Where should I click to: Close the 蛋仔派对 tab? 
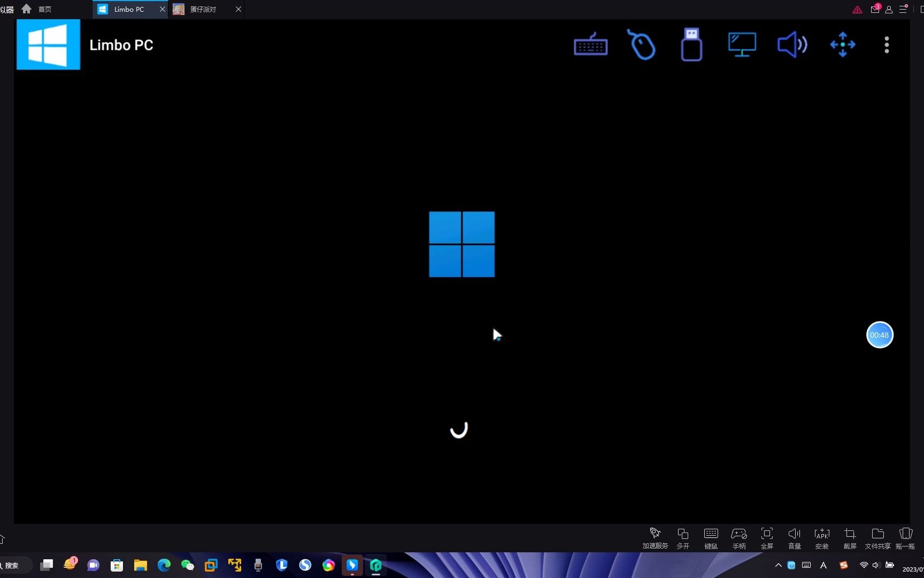click(238, 9)
